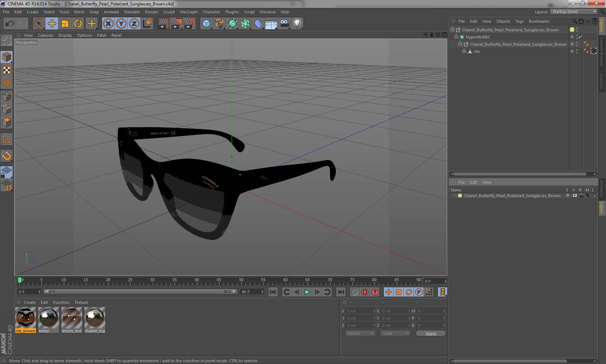
Task: Activate the Scale tool
Action: [65, 24]
